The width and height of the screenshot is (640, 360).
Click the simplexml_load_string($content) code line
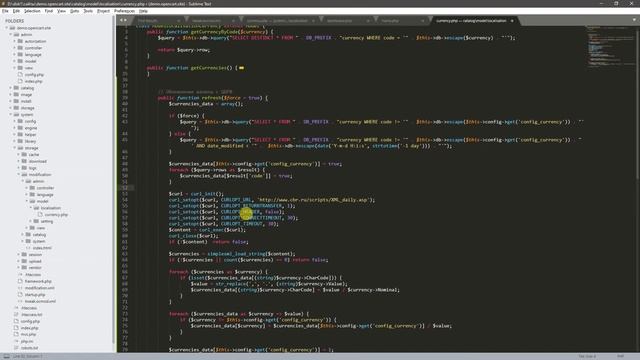click(x=232, y=254)
